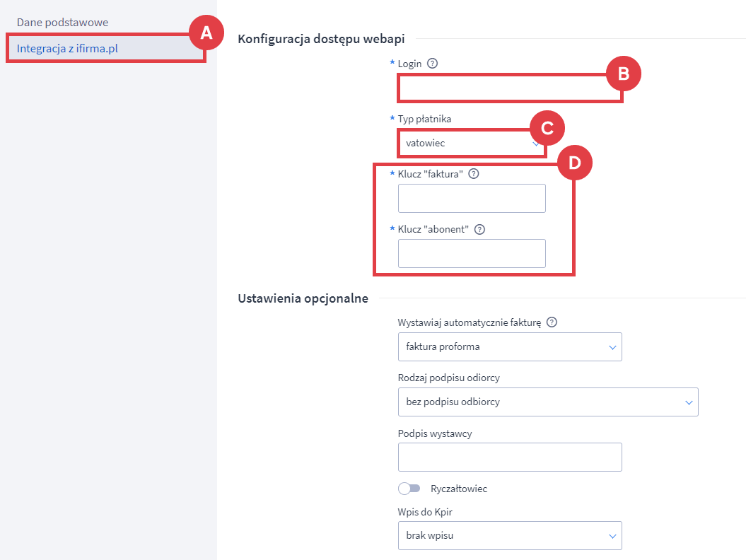Click help icon beside Klucz "faktura"

coord(474,174)
